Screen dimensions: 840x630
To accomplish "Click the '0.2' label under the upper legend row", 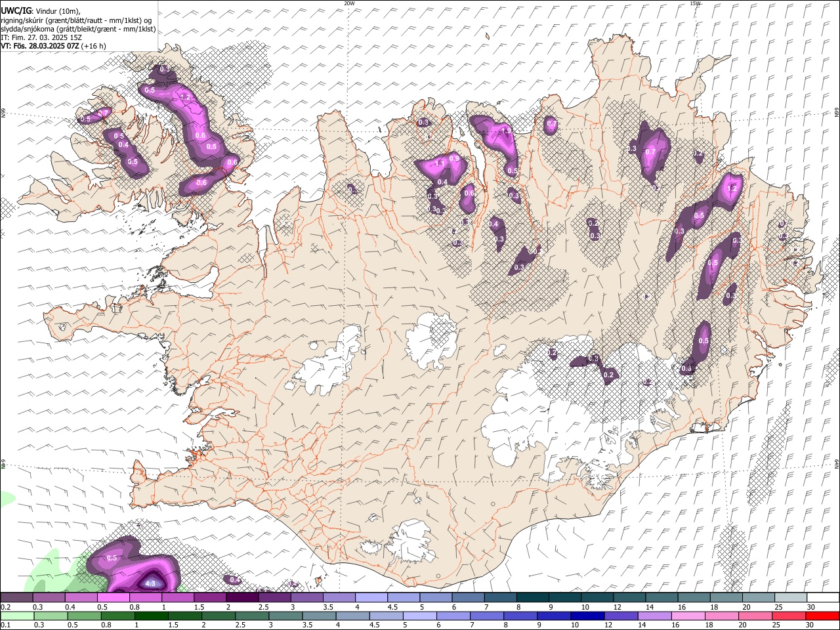I will (5, 607).
